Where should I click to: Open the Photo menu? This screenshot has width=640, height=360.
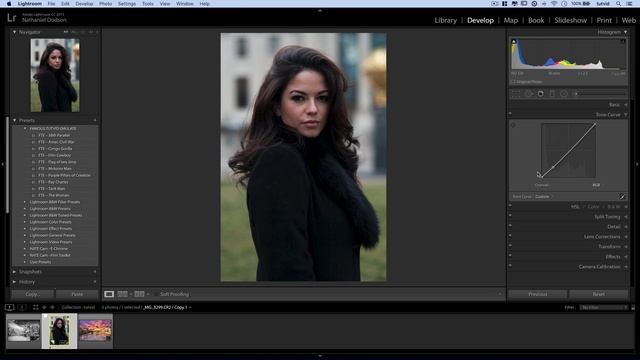coord(105,4)
